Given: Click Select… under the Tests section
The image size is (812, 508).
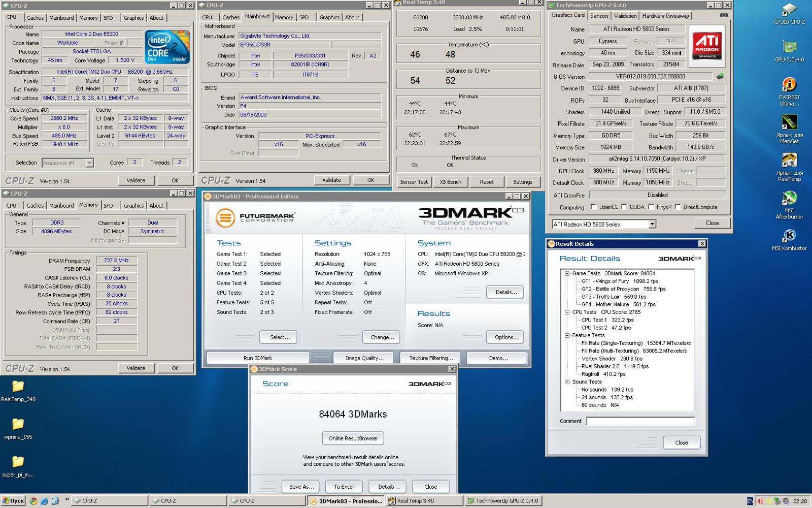Looking at the screenshot, I should pos(280,337).
